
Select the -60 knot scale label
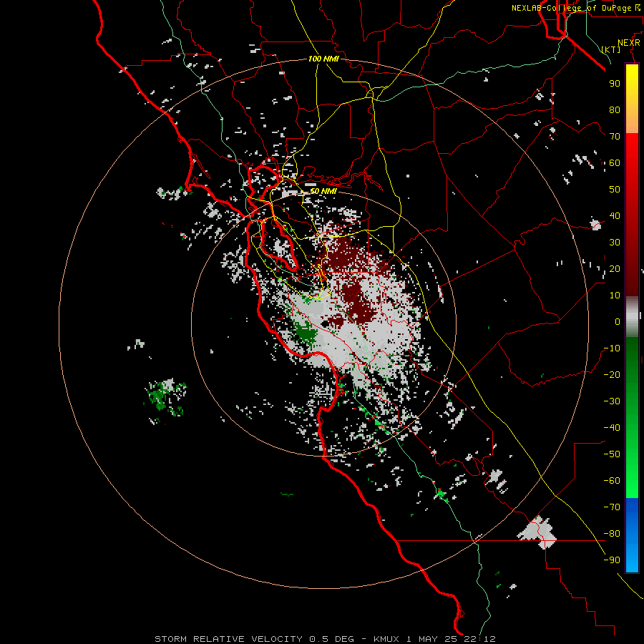(x=612, y=481)
